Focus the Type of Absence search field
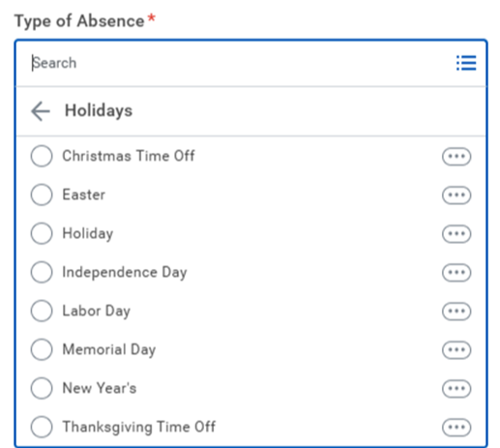This screenshot has width=500, height=448. click(x=239, y=63)
